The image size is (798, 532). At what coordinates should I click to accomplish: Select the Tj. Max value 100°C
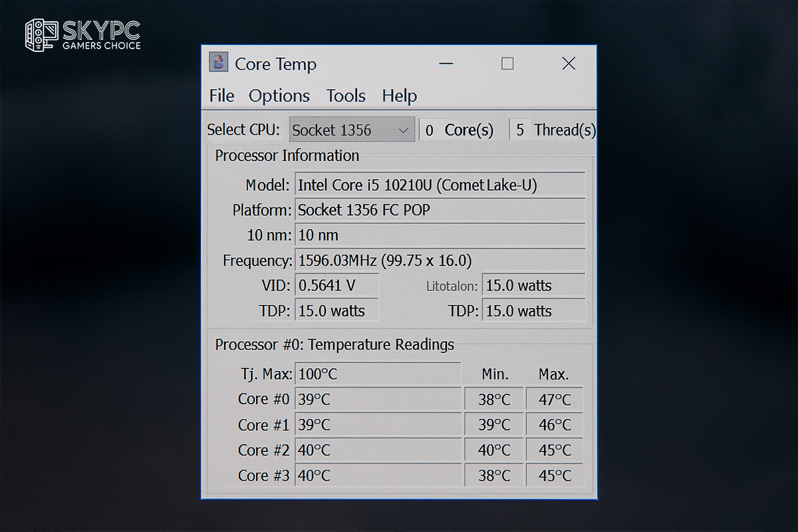(x=378, y=374)
